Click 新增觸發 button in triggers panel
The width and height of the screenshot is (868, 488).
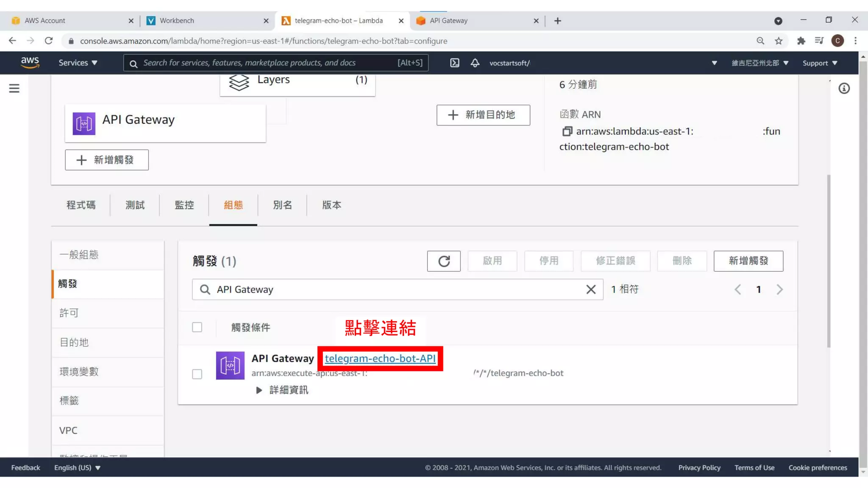coord(748,261)
